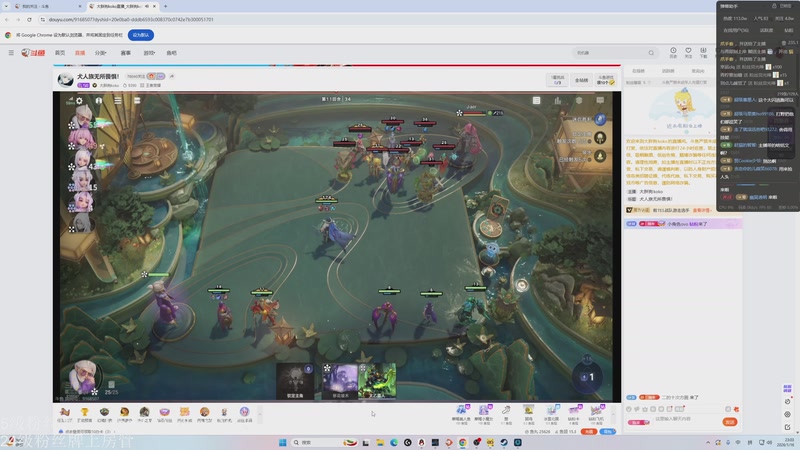Open File Explorer from the taskbar

point(380,442)
